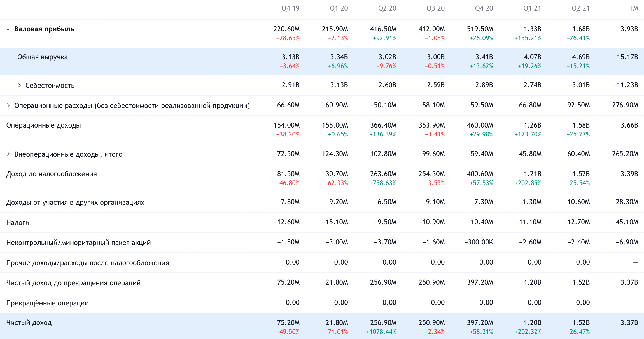Click non-operating value −124.30M
644x339 pixels.
point(333,154)
